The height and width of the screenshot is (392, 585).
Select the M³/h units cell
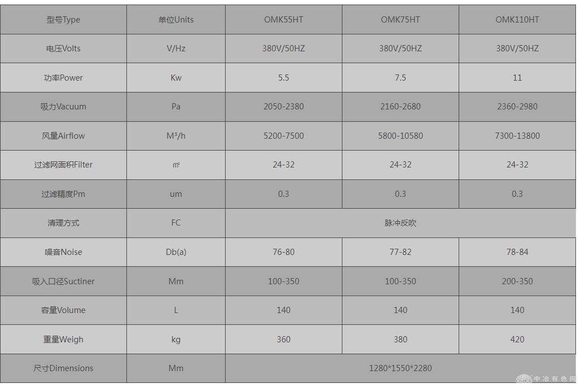[x=175, y=136]
